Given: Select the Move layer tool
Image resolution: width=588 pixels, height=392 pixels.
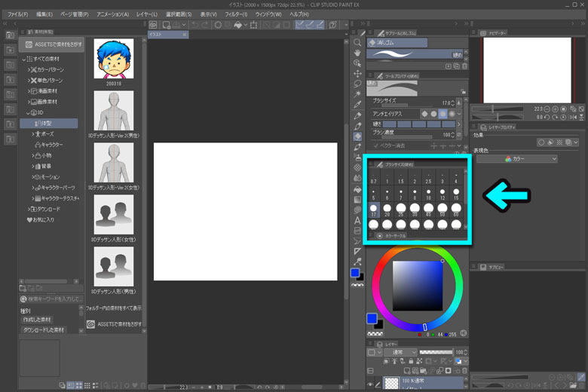Looking at the screenshot, I should (357, 74).
